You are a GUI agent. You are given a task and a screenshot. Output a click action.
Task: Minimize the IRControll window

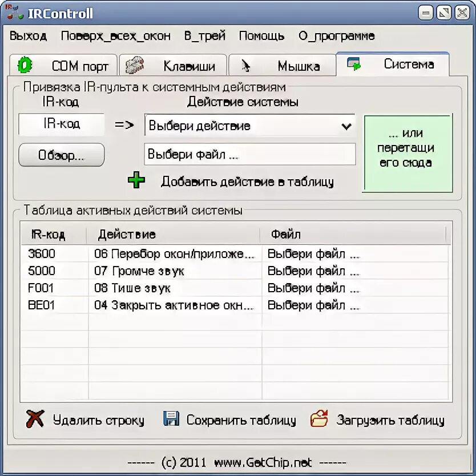tap(426, 13)
